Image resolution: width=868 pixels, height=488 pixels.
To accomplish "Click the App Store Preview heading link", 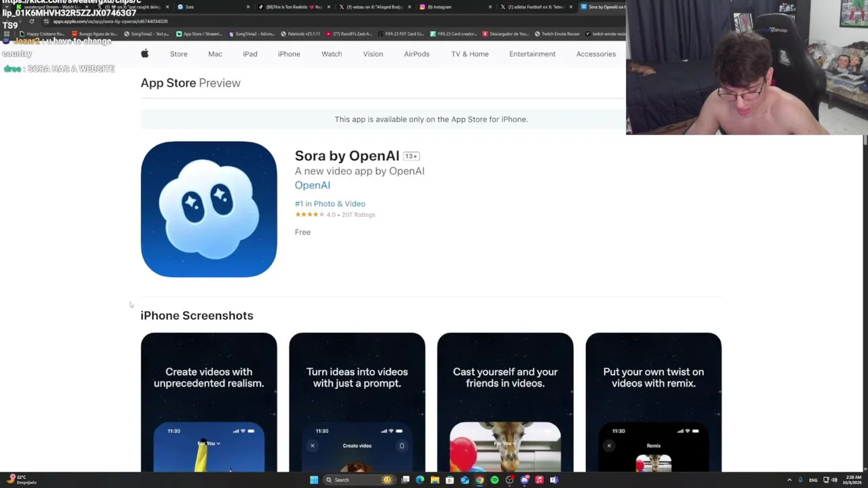I will point(191,83).
